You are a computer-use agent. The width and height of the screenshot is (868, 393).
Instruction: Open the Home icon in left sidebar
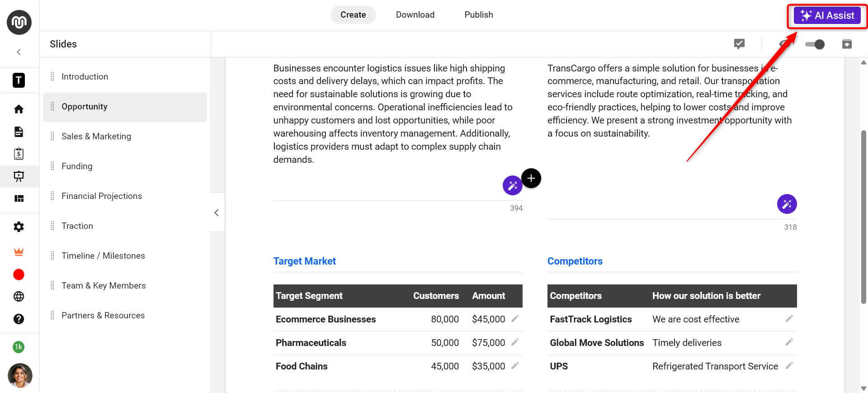coord(19,109)
